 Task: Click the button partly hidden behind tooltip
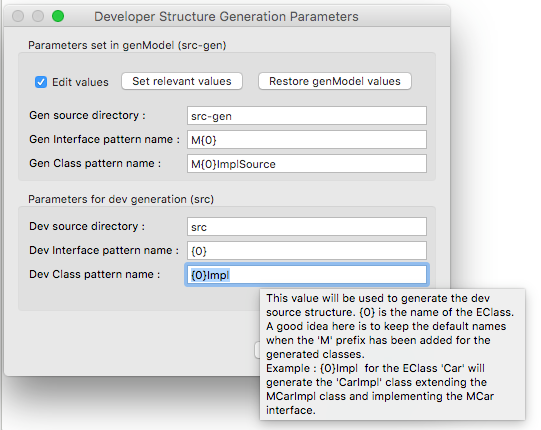point(257,350)
